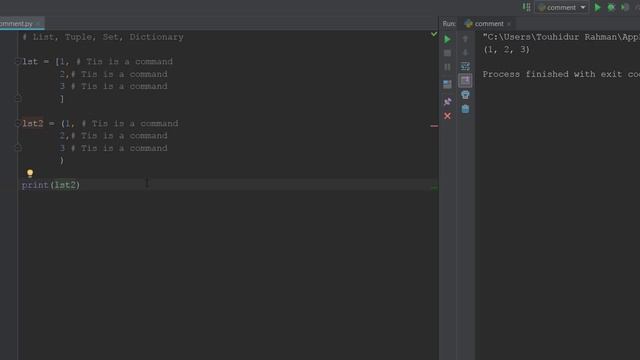Click the 'lst' variable name on its assignment line
Viewport: 640px width, 360px height.
30,62
